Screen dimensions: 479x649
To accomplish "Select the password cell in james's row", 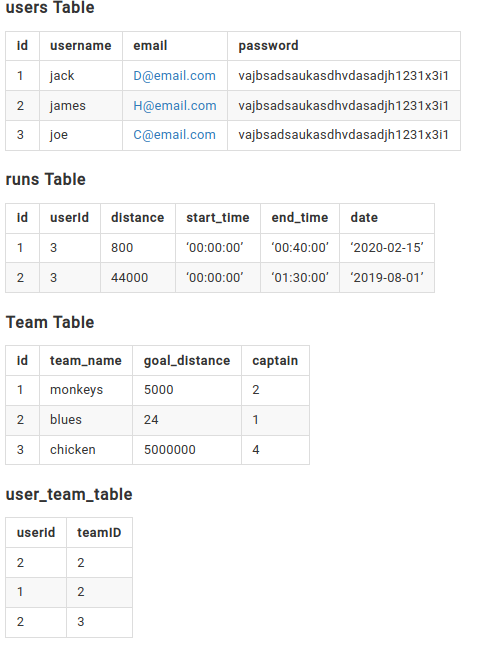I will pos(344,106).
